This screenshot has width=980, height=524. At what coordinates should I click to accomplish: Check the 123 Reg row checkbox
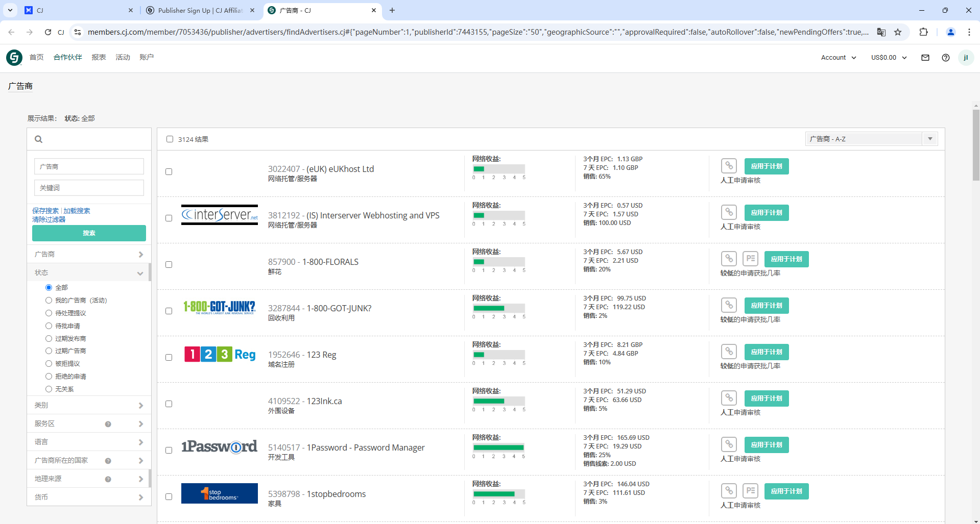(169, 358)
